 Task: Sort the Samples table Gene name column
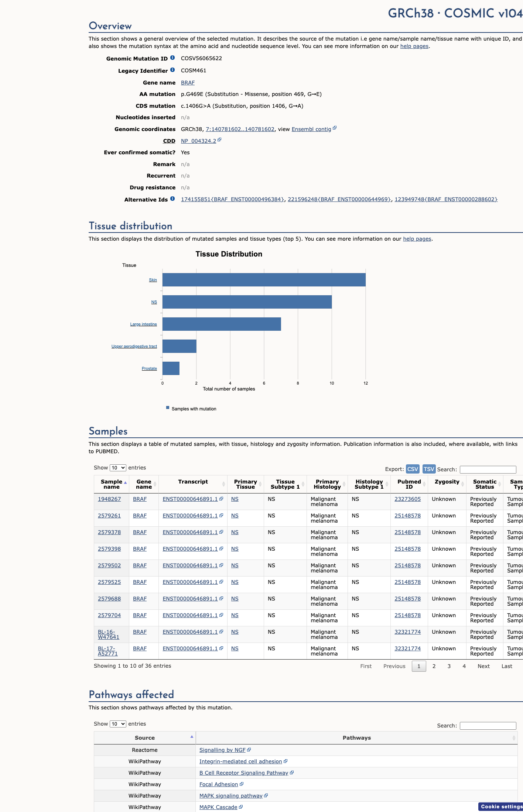point(155,484)
